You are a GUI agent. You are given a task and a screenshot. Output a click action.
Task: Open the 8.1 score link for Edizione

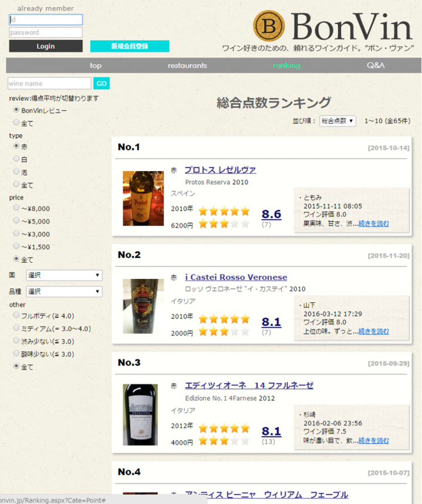point(271,431)
